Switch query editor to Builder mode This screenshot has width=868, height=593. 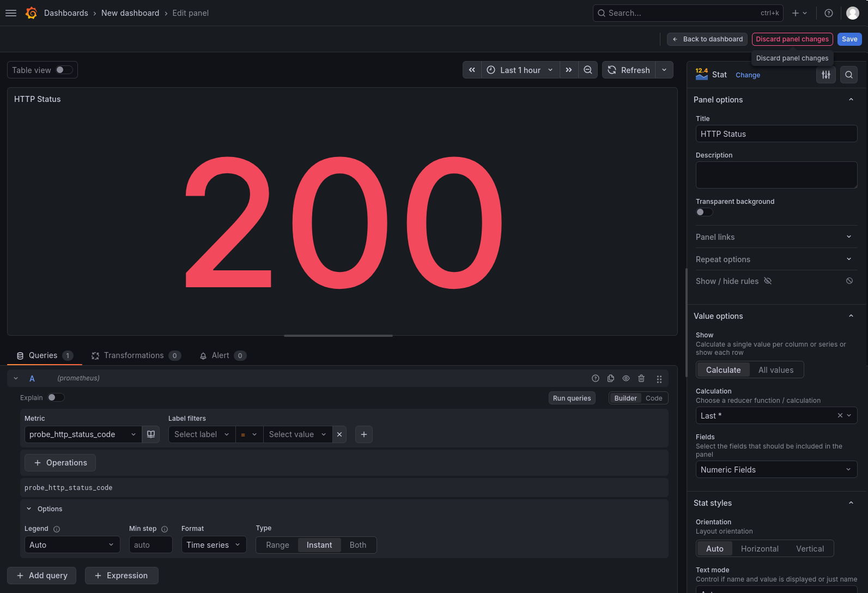(625, 398)
